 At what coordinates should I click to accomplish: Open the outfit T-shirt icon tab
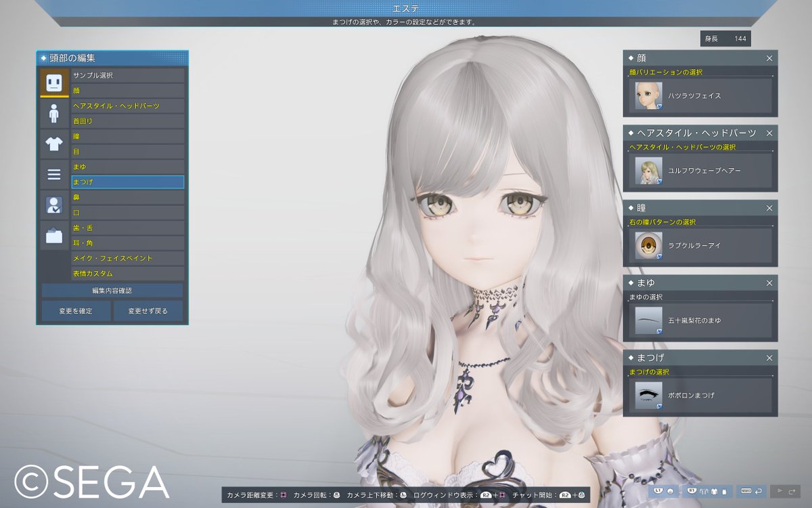[x=54, y=144]
